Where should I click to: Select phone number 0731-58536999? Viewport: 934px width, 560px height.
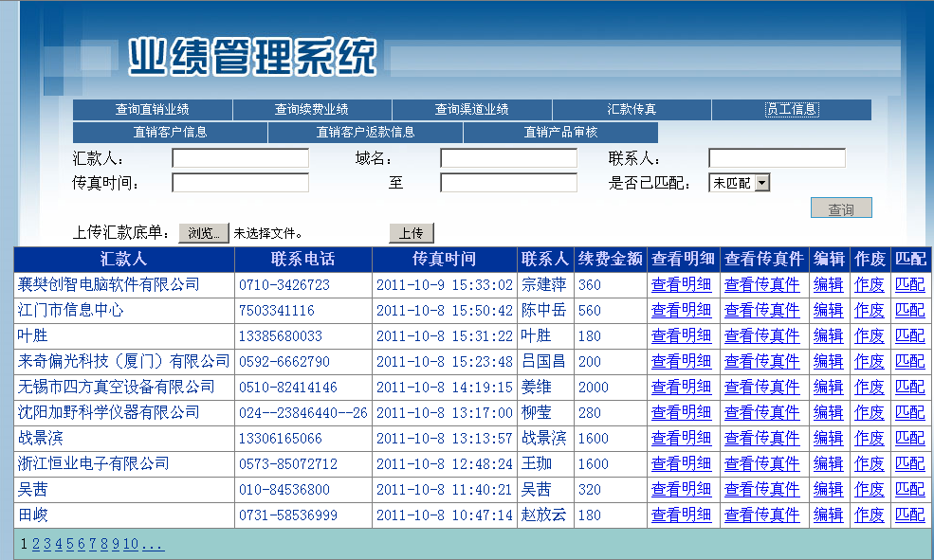tap(287, 515)
